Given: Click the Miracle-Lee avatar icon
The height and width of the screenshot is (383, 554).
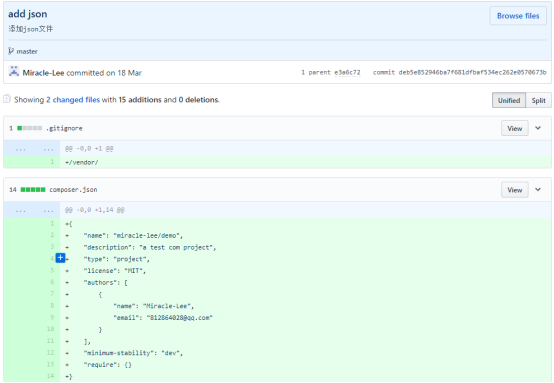Looking at the screenshot, I should [x=14, y=72].
